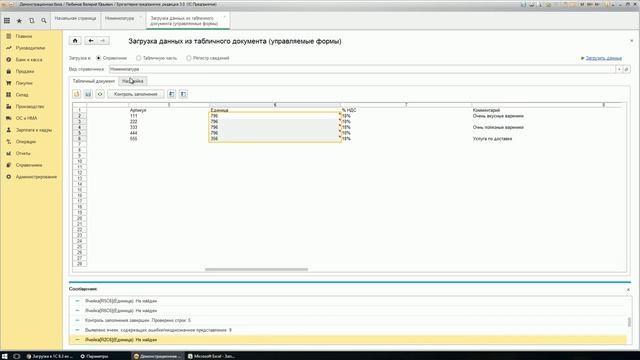Screen dimensions: 640x360
Task: Open the Справочники section
Action: tap(29, 165)
